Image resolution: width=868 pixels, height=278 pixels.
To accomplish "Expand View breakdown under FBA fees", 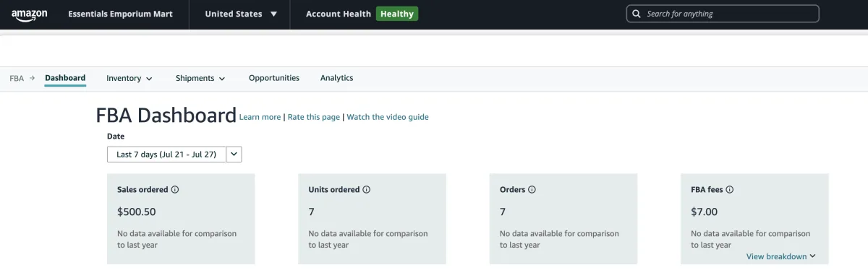I will (780, 256).
